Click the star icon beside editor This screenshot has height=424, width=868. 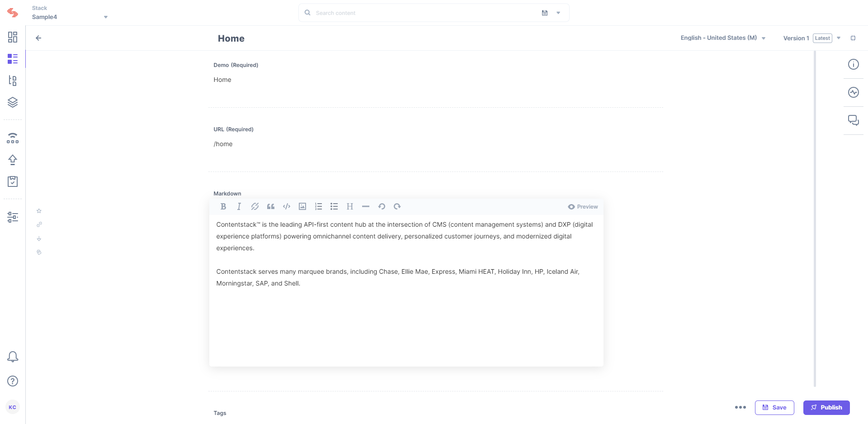pyautogui.click(x=39, y=211)
